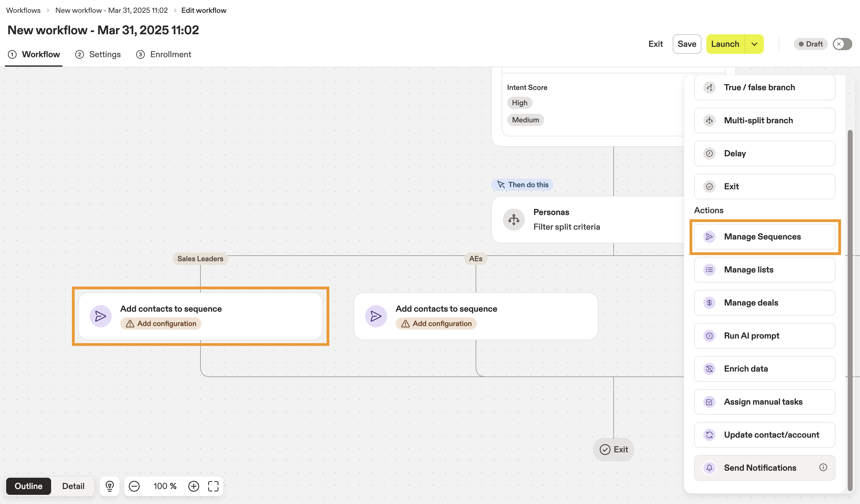860x504 pixels.
Task: Zoom in with the plus icon
Action: click(193, 486)
